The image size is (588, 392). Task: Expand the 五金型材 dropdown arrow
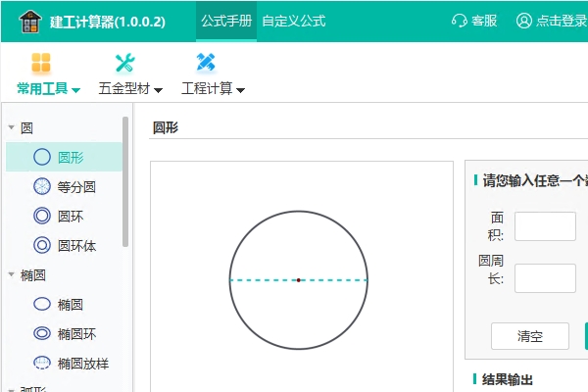coord(158,90)
